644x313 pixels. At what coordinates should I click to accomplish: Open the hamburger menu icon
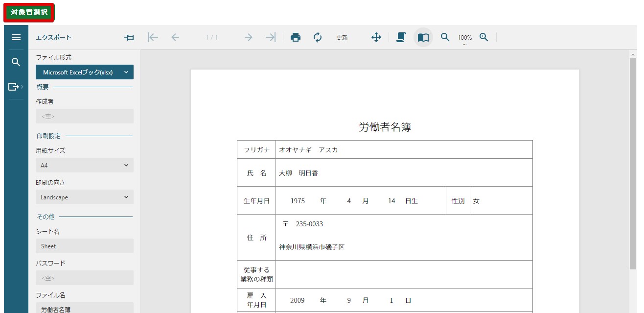pos(16,37)
